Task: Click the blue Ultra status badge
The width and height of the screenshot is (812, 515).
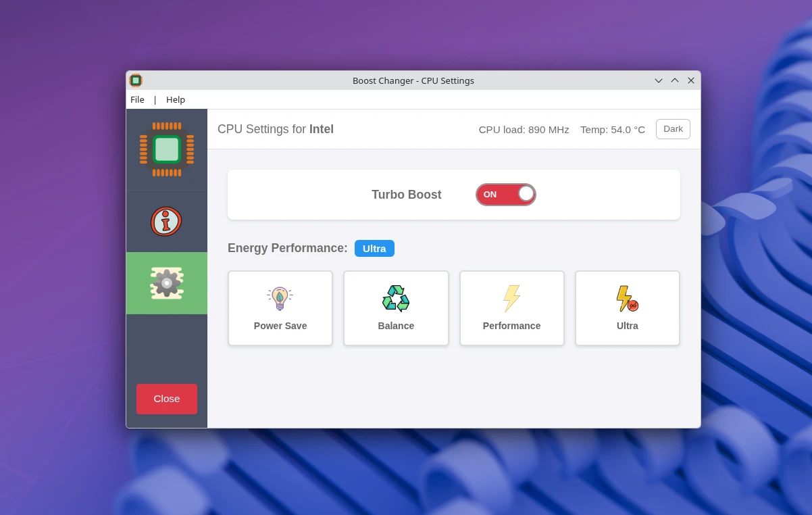Action: (374, 248)
